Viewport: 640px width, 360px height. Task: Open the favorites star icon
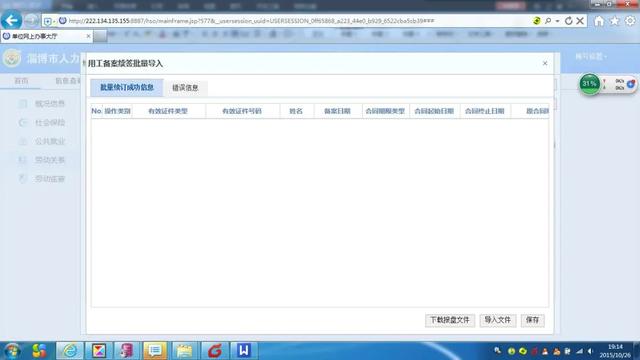pyautogui.click(x=614, y=21)
